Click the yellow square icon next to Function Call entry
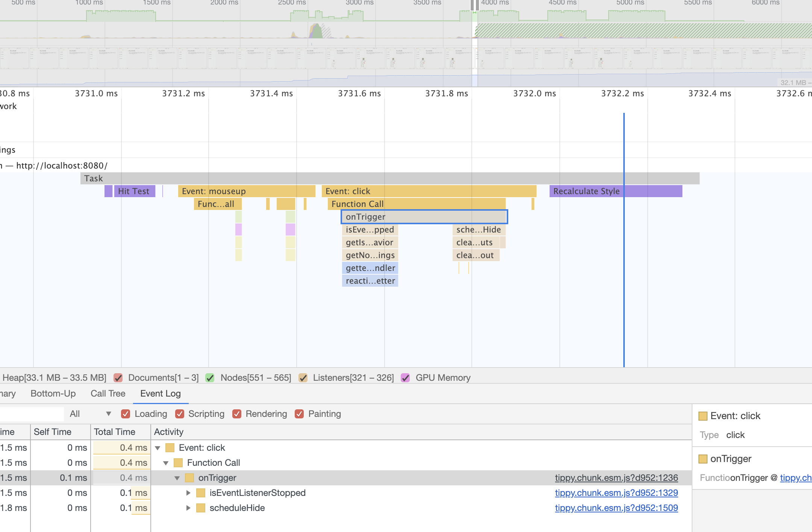Screen dimensions: 812x532 pos(178,463)
